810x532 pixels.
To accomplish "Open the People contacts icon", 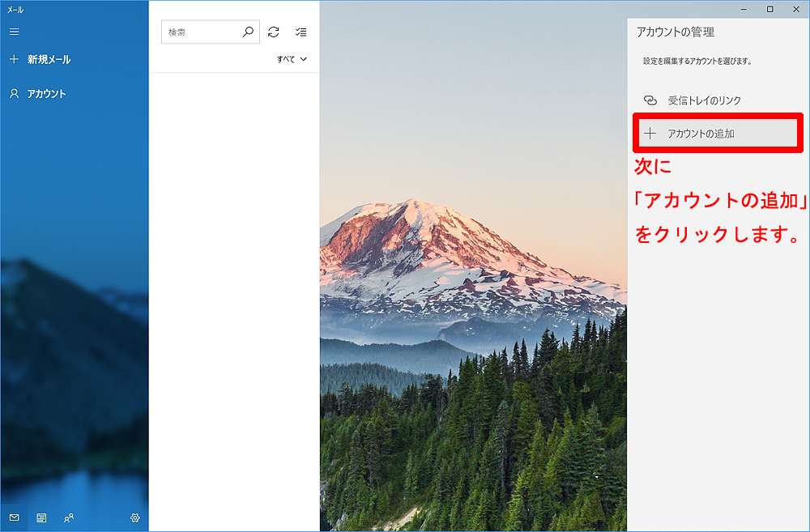I will tap(69, 517).
